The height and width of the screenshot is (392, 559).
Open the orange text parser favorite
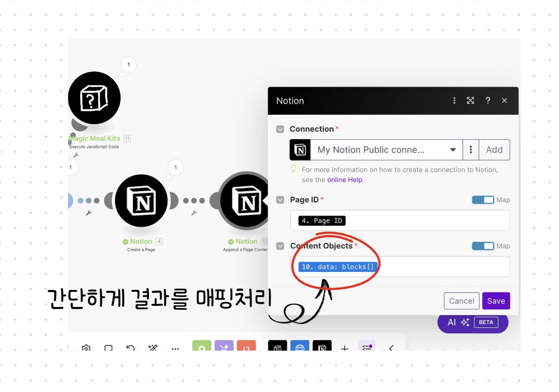tap(246, 345)
